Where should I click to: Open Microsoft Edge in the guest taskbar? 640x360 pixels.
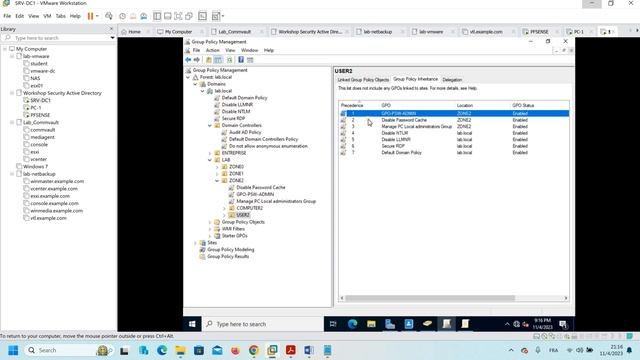[x=353, y=324]
